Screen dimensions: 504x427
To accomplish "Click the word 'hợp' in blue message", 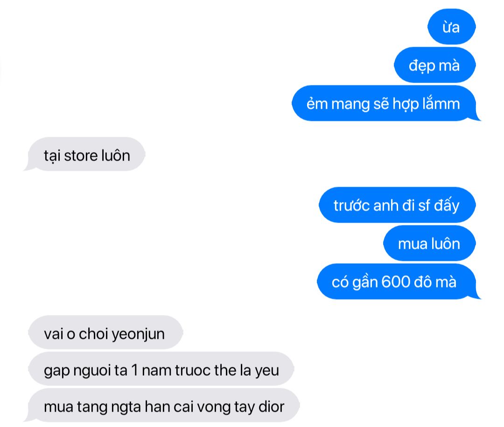I will 406,105.
